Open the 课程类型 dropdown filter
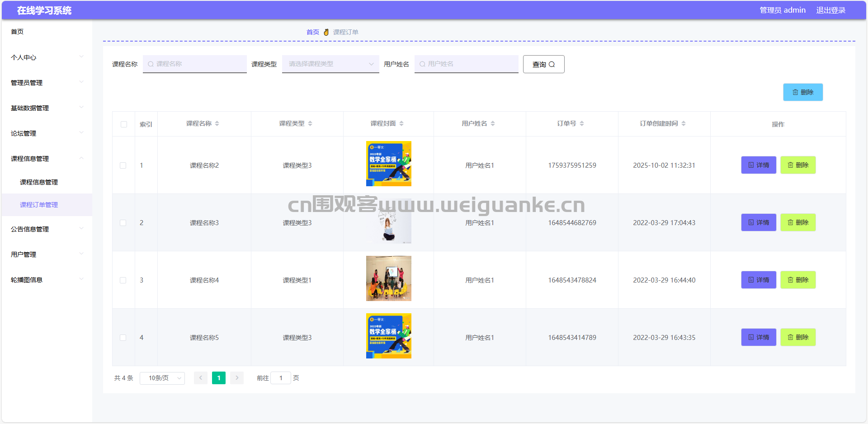The height and width of the screenshot is (424, 868). pos(330,64)
